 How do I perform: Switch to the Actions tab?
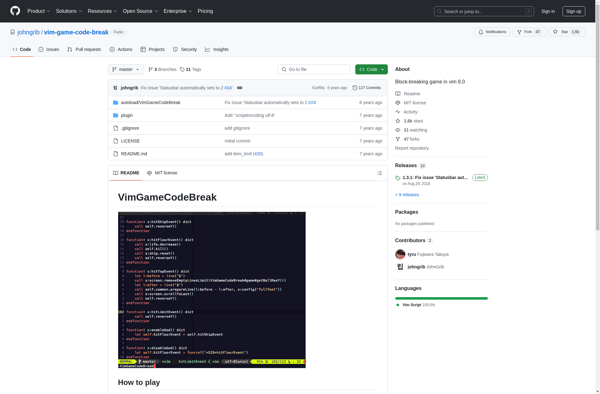click(121, 49)
